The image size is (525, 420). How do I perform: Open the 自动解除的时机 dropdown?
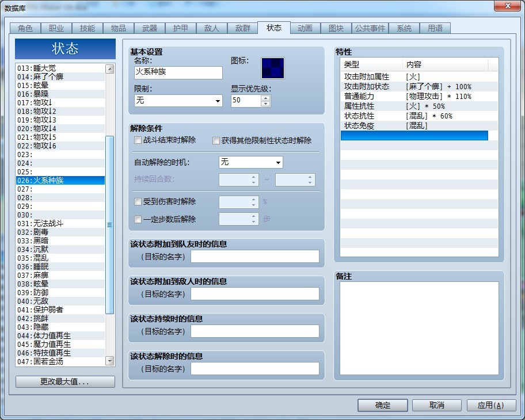(251, 162)
